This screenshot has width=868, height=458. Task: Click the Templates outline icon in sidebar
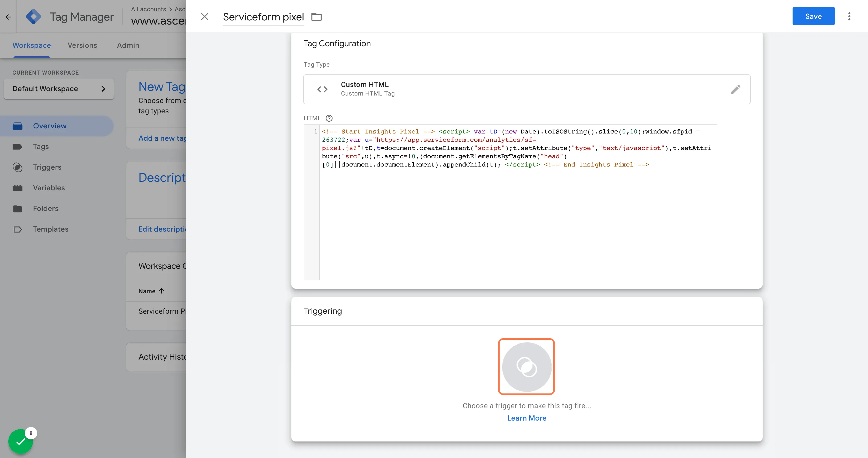(17, 229)
